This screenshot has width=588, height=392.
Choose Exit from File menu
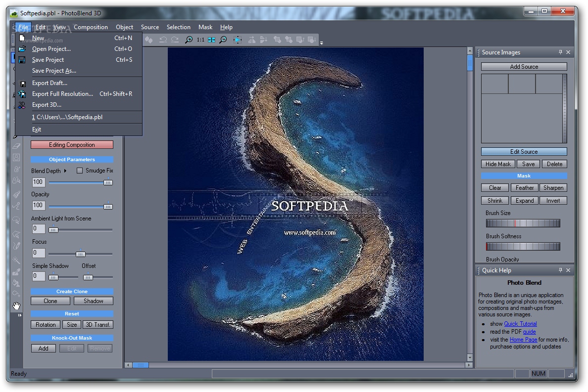[x=79, y=130]
